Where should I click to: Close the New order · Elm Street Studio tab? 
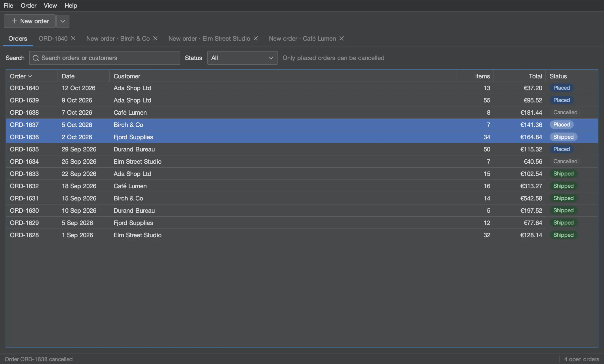point(256,38)
